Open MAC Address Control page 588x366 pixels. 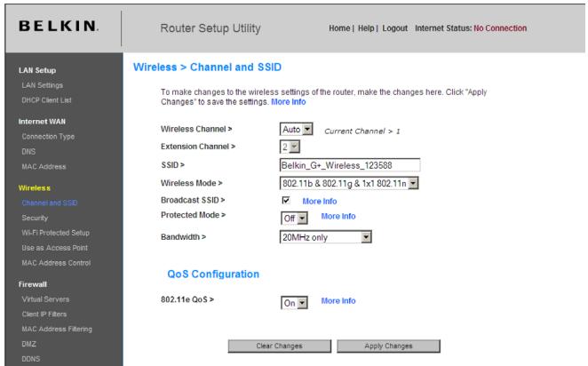click(56, 263)
